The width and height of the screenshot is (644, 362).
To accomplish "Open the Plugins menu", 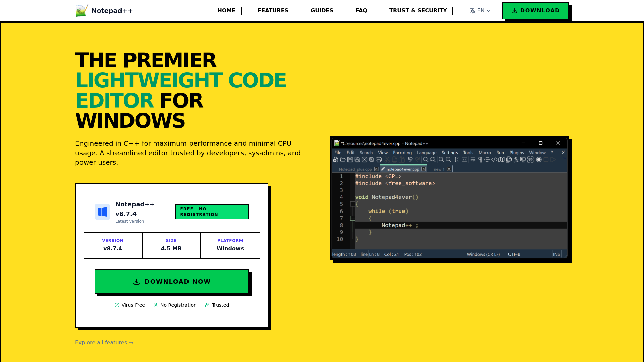I will (x=517, y=153).
